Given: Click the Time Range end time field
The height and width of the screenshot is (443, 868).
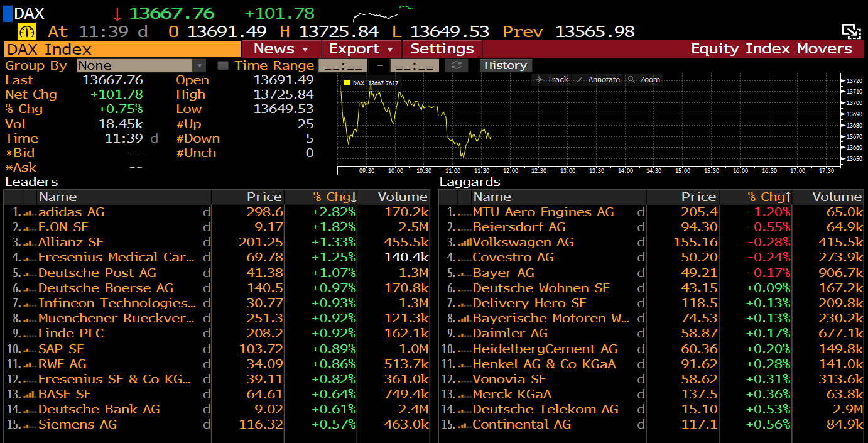Looking at the screenshot, I should (415, 65).
